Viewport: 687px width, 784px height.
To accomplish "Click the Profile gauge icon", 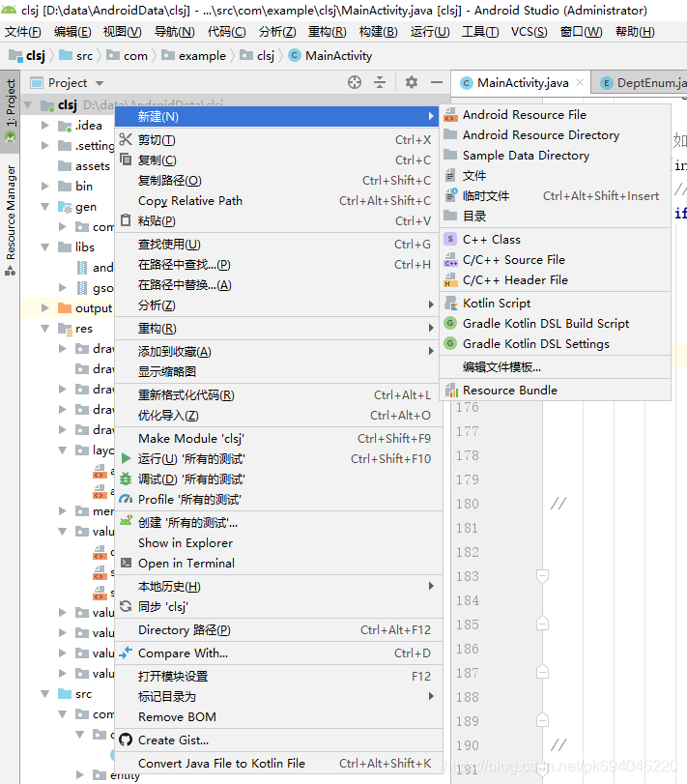I will (126, 499).
